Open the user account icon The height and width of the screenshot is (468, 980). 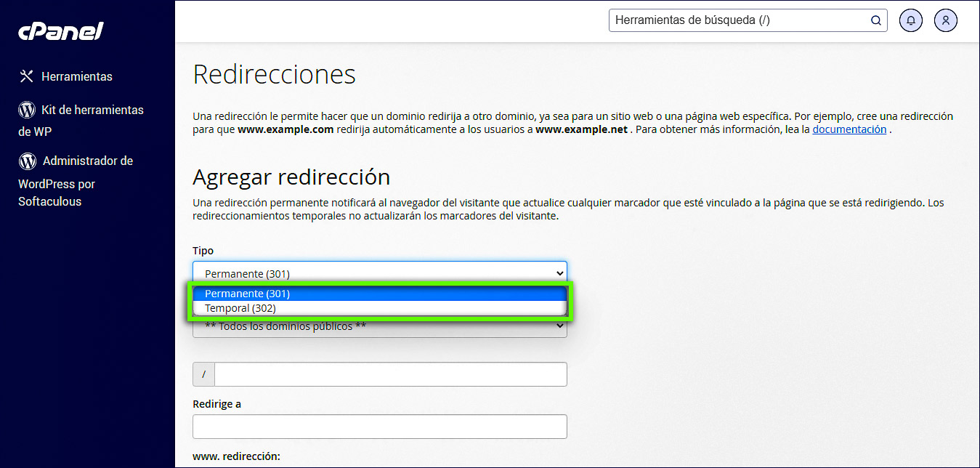tap(945, 20)
